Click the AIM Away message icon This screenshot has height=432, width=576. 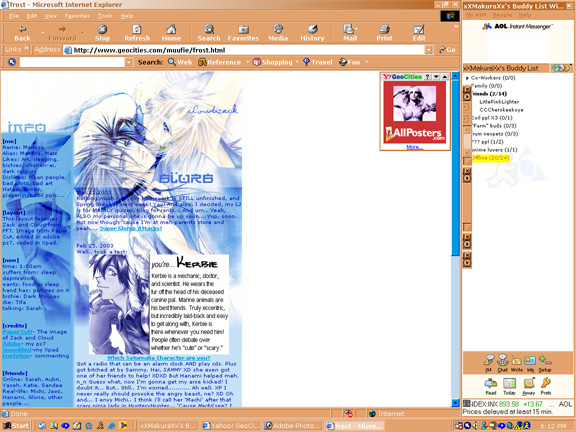point(529,386)
